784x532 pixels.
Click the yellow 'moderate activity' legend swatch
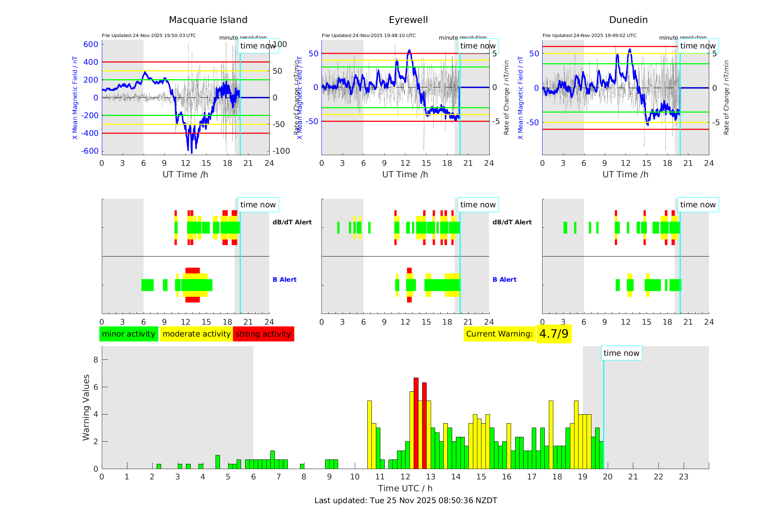[196, 334]
